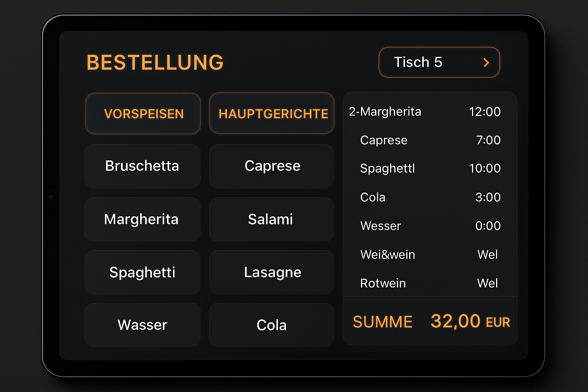Switch to the VORSPEISEN category tab
The height and width of the screenshot is (392, 588).
[143, 114]
